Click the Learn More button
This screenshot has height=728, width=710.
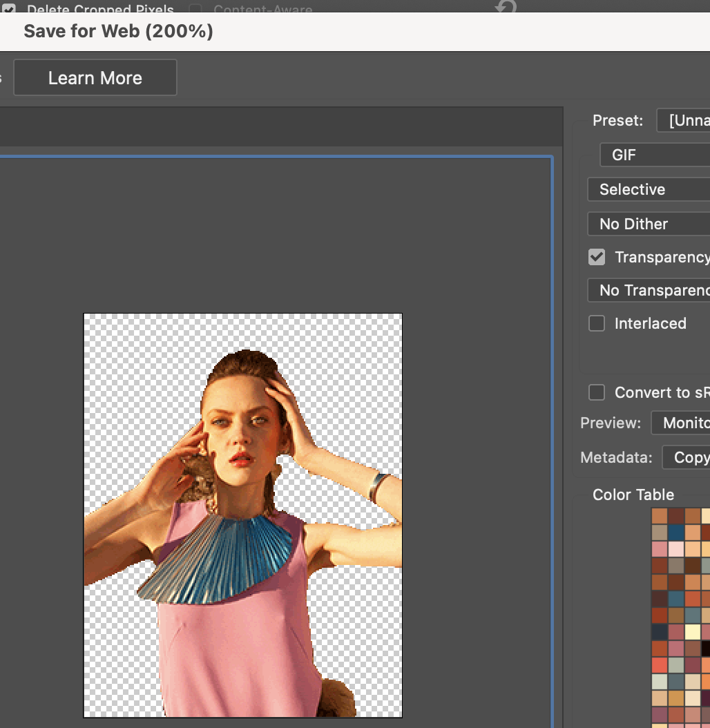[95, 77]
